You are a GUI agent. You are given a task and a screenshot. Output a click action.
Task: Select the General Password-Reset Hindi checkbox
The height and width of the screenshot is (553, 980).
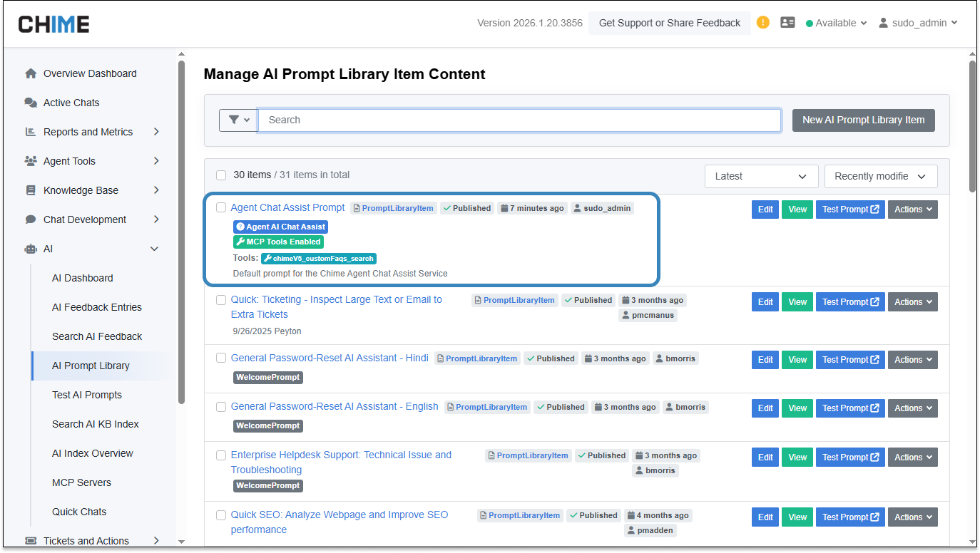(221, 358)
